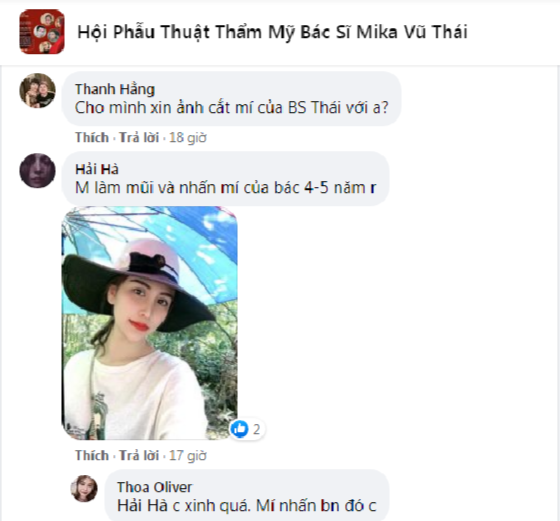Open Thoa Oliver's name link
The height and width of the screenshot is (521, 560).
click(154, 487)
